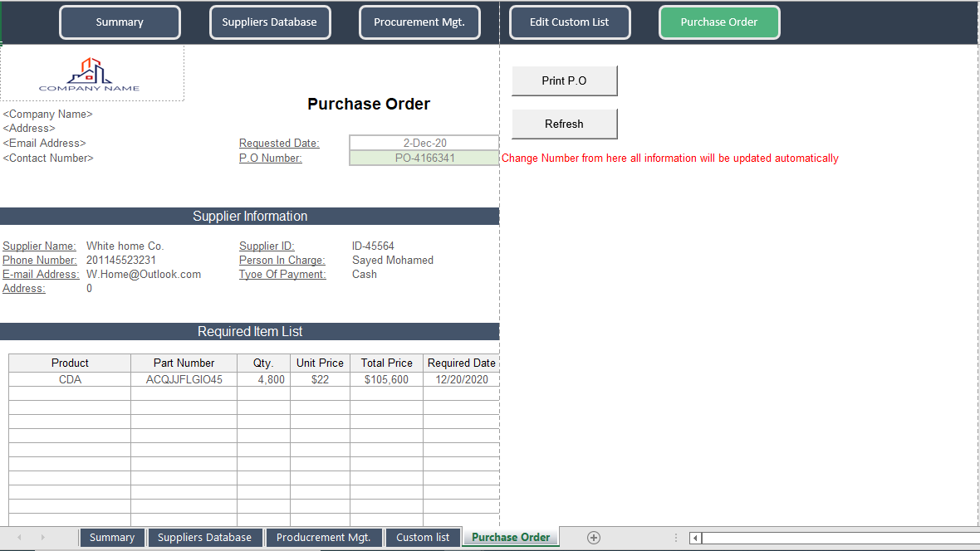
Task: Click the Company Name logo image
Action: [x=91, y=73]
